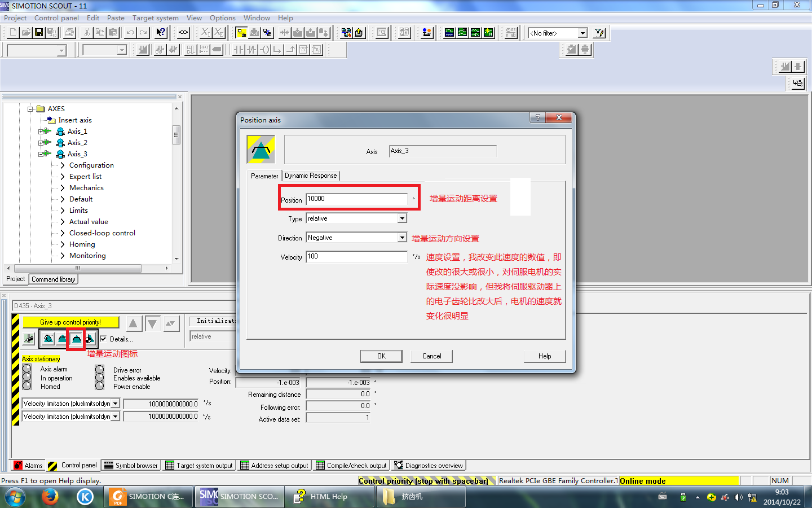Switch to the Command library tab
Screen dimensions: 812x508
54,279
